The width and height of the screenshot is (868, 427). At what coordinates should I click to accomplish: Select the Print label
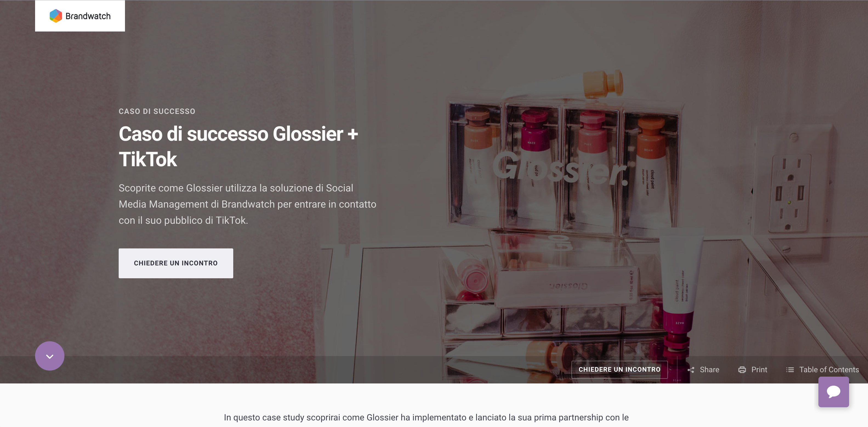click(759, 369)
